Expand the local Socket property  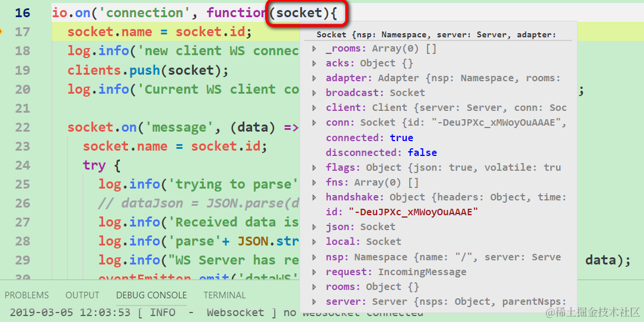[x=314, y=241]
